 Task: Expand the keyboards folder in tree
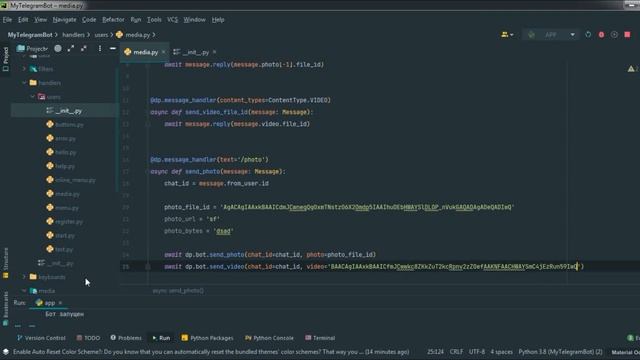[24, 277]
